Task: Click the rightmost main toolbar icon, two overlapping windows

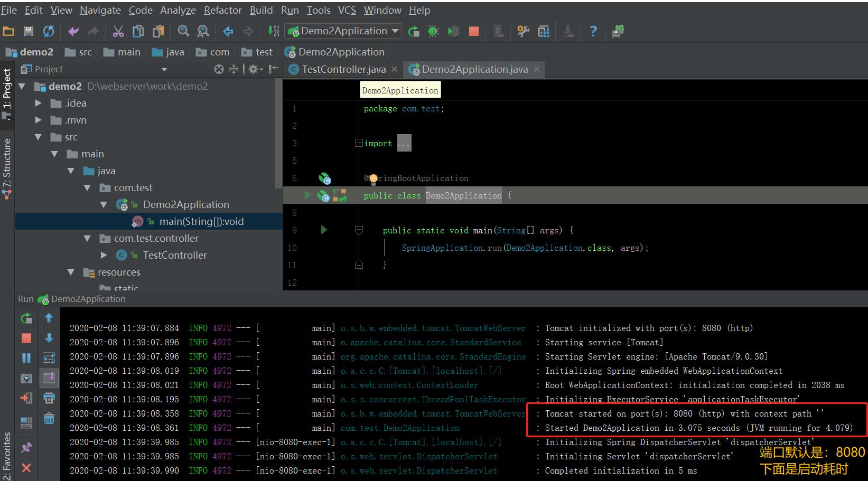Action: (618, 31)
